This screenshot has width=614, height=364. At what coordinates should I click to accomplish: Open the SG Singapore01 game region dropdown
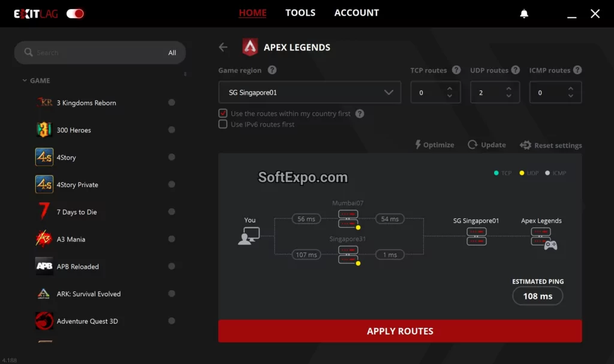coord(309,92)
